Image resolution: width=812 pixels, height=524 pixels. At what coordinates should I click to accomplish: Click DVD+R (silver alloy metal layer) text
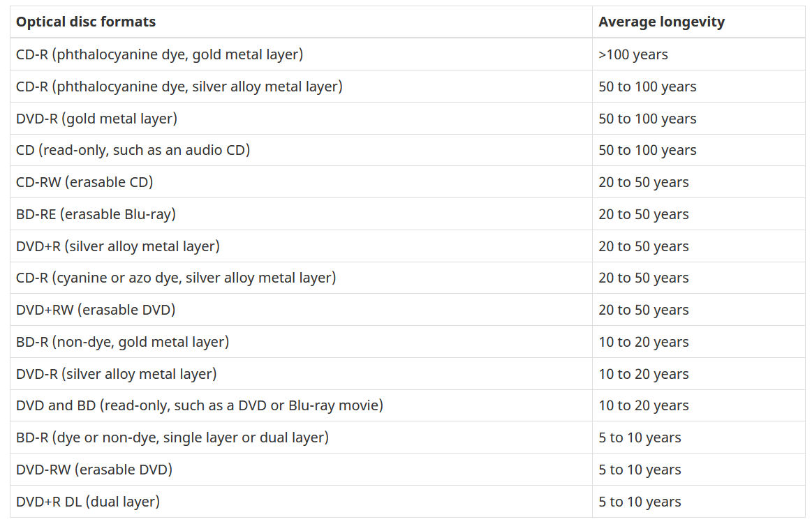click(x=117, y=246)
